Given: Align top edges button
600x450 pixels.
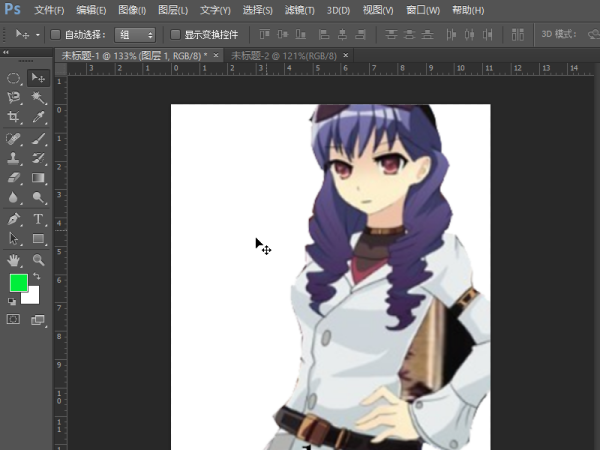Looking at the screenshot, I should coord(264,34).
